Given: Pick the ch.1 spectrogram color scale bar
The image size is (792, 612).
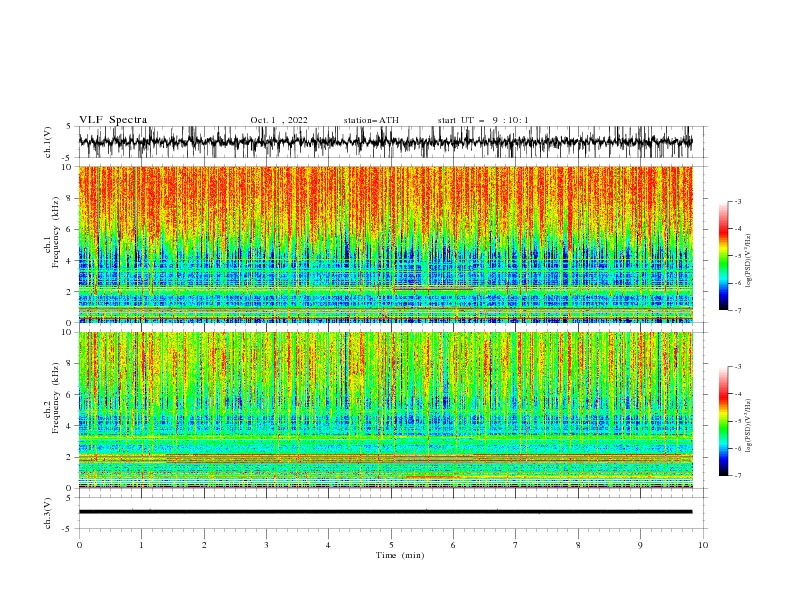Looking at the screenshot, I should pyautogui.click(x=723, y=256).
